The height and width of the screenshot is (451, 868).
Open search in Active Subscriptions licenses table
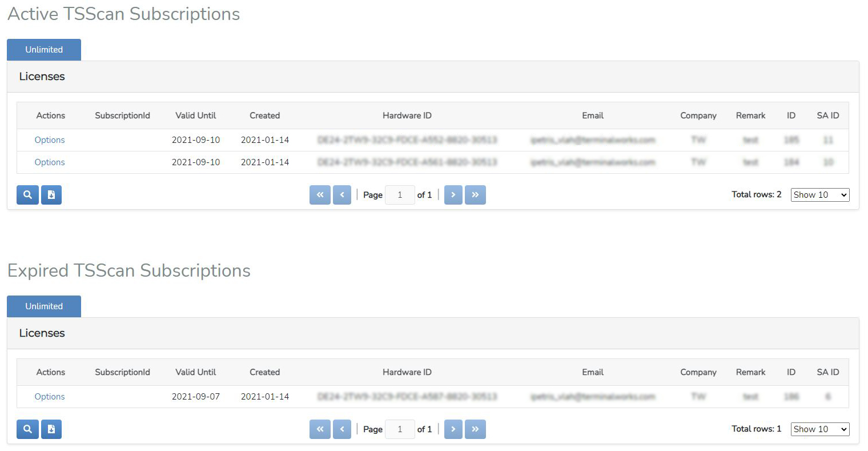tap(27, 195)
